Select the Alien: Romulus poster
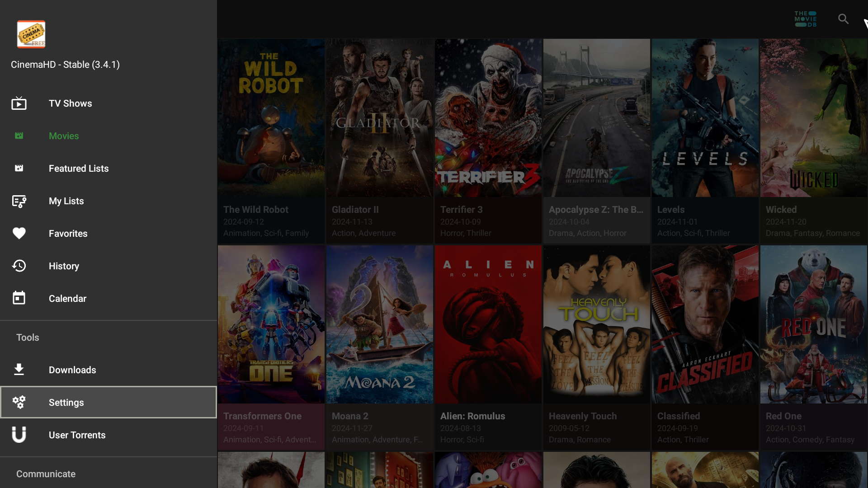This screenshot has height=488, width=868. [x=488, y=324]
